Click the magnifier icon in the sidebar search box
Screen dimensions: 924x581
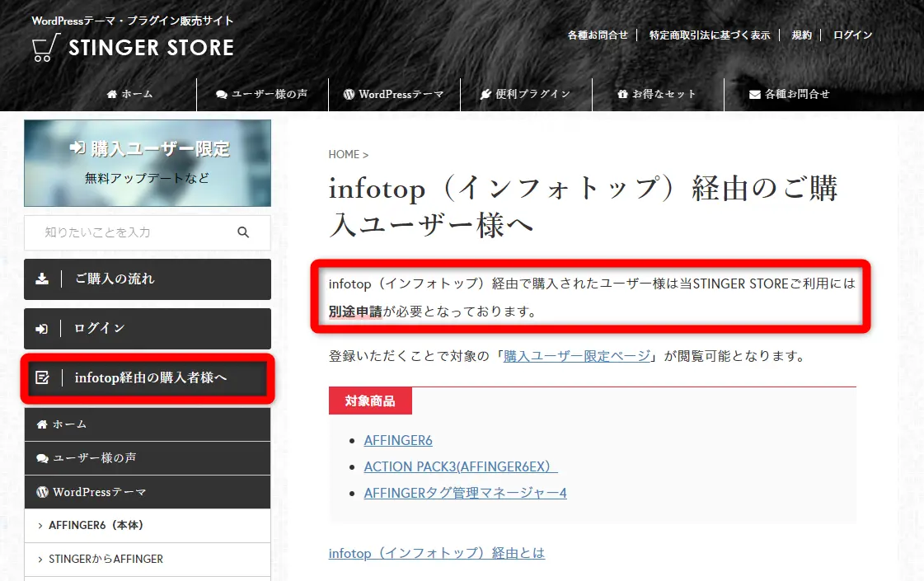pos(243,232)
